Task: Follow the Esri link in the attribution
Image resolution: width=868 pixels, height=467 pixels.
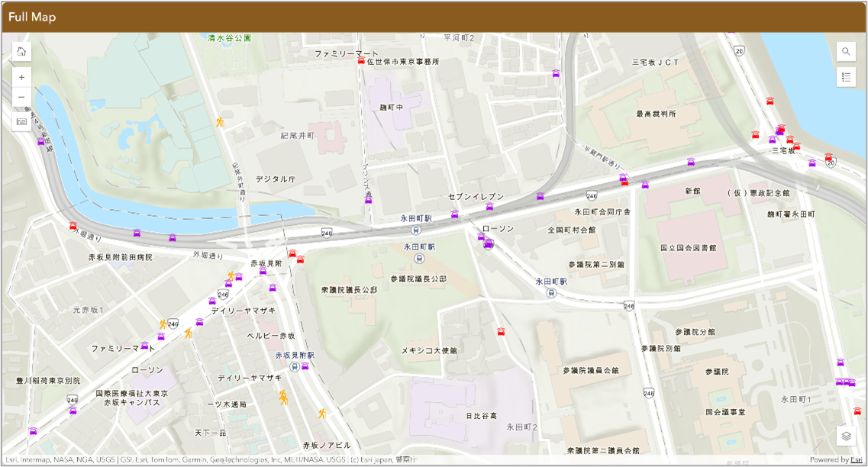Action: click(858, 460)
